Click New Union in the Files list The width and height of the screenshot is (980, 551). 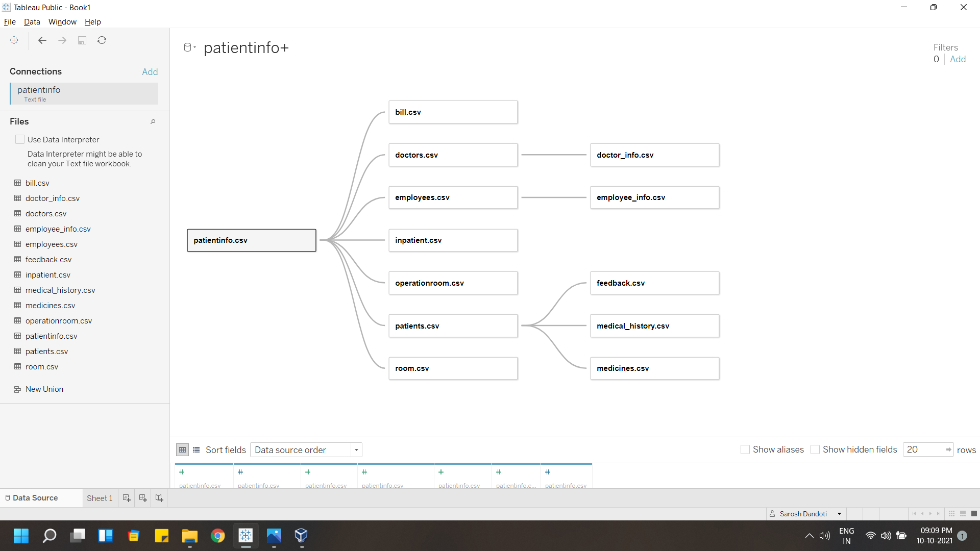44,389
